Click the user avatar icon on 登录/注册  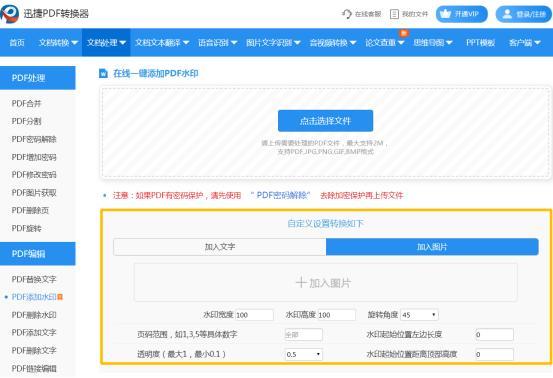[x=507, y=14]
